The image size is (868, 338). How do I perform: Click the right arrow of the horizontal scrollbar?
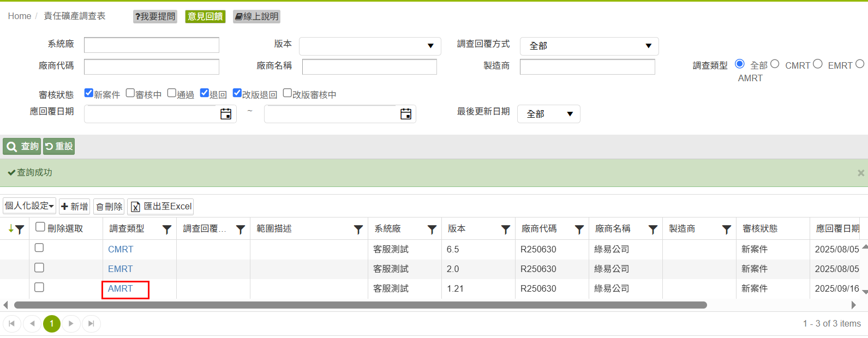click(x=854, y=305)
